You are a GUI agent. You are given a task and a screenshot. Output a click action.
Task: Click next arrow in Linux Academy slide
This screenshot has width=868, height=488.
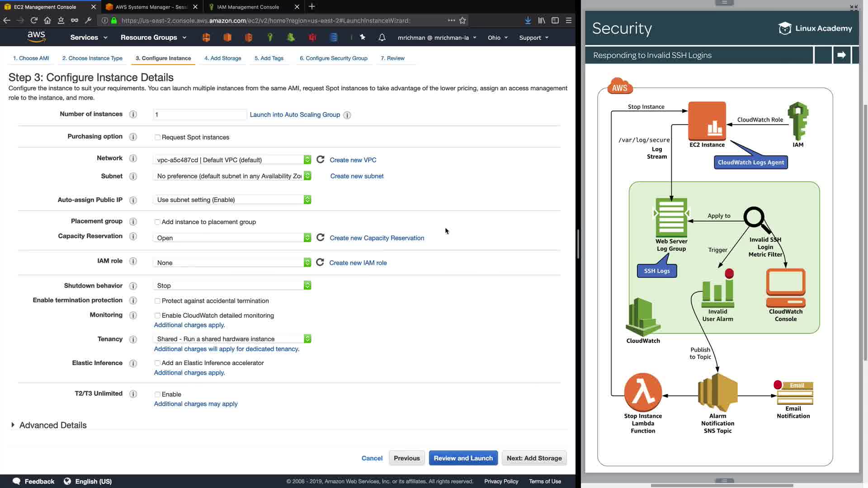click(x=841, y=55)
